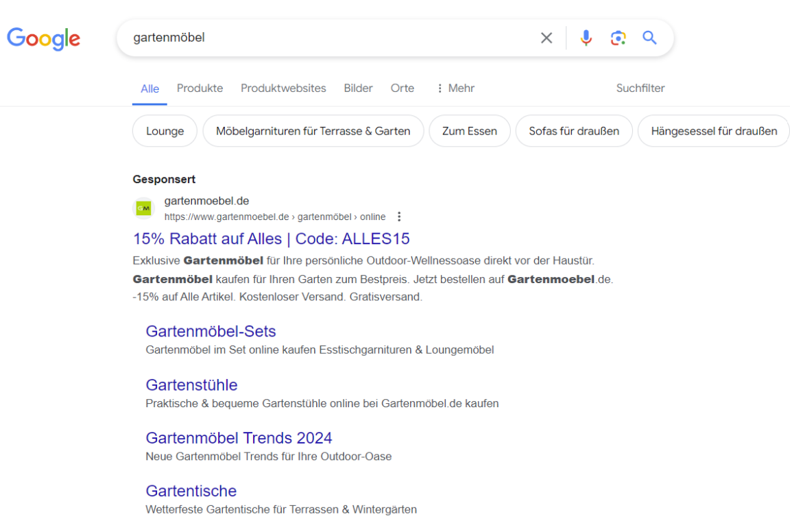Open Gartenmöbel Trends 2024 link
This screenshot has width=790, height=532.
pyautogui.click(x=239, y=438)
